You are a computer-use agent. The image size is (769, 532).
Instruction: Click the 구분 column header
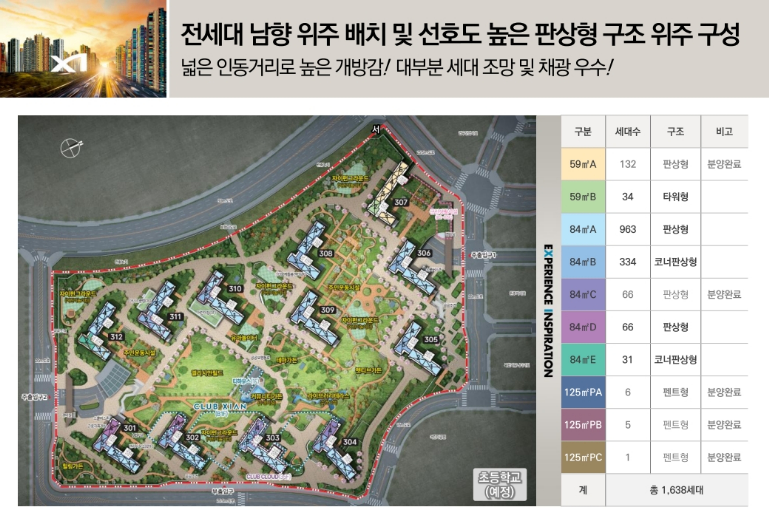click(583, 131)
